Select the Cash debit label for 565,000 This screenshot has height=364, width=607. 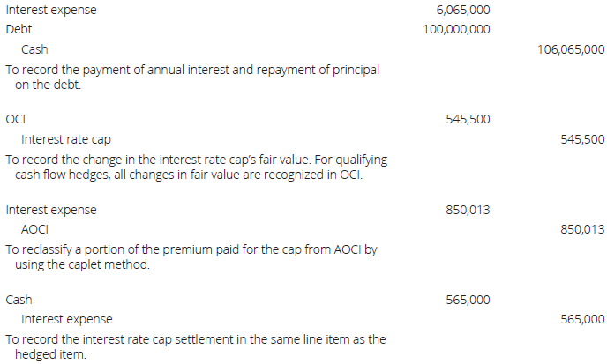click(x=19, y=300)
